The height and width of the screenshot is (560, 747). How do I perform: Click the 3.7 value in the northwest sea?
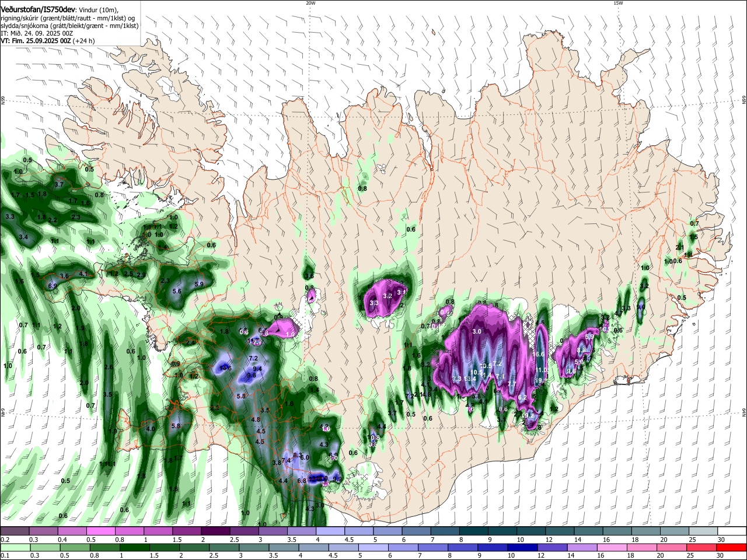tap(59, 184)
